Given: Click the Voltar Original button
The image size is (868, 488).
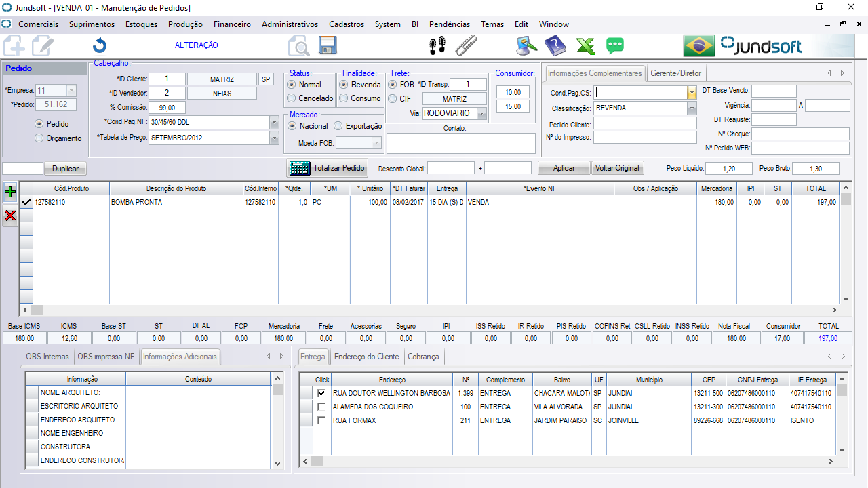Looking at the screenshot, I should coord(617,168).
